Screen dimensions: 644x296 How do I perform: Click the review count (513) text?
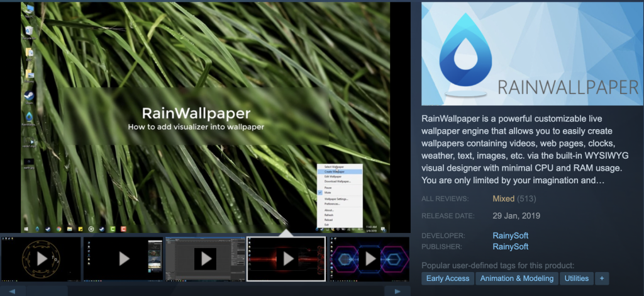pyautogui.click(x=526, y=198)
